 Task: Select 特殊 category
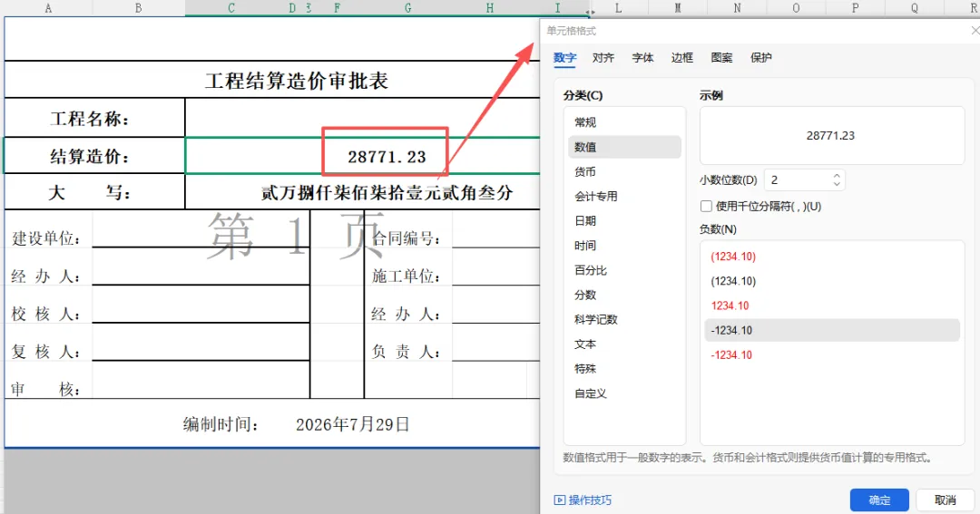coord(624,369)
